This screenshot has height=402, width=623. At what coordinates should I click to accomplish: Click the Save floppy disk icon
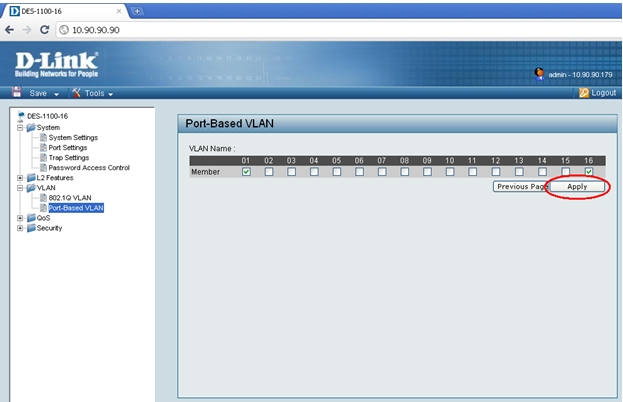click(x=17, y=93)
